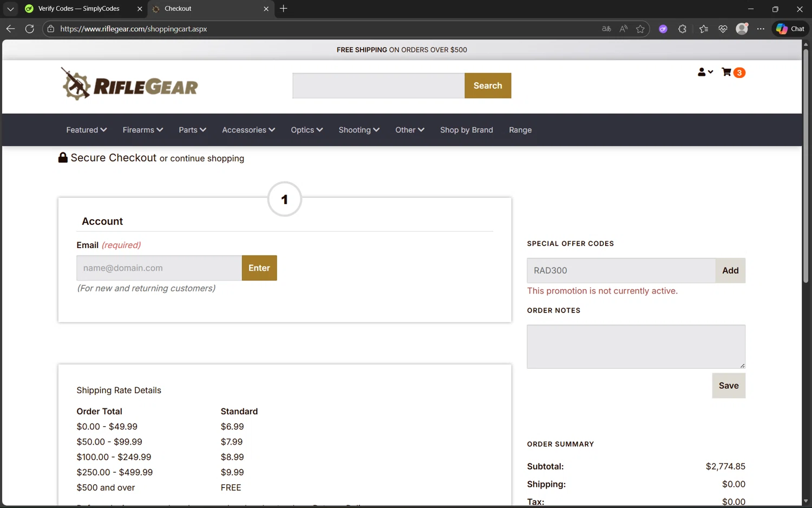Expand the Featured menu
Viewport: 812px width, 508px height.
pos(87,130)
